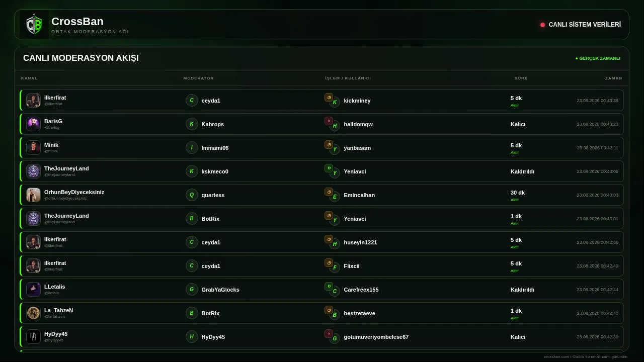Open OrhunBeyDiyeceksiniz channel avatar
Viewport: 644px width, 362px height.
click(33, 195)
